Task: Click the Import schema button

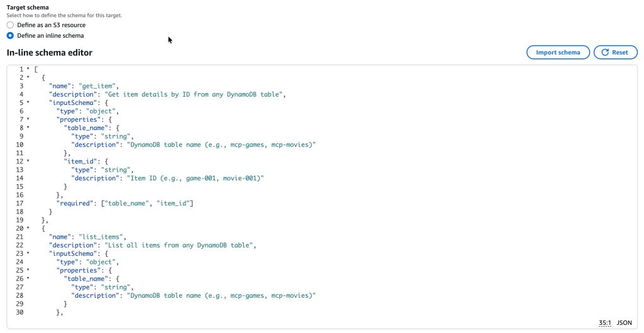Action: [557, 53]
